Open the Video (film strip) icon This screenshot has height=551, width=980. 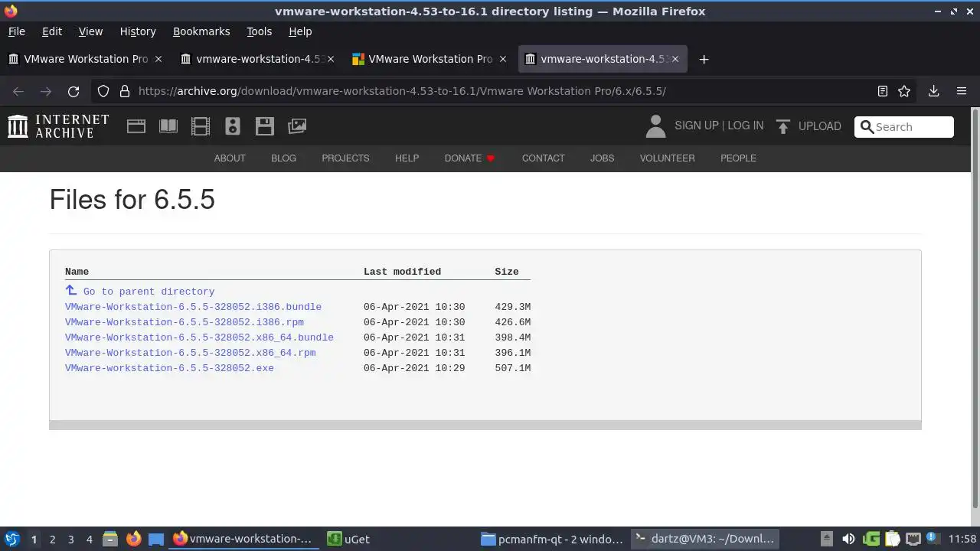coord(201,126)
